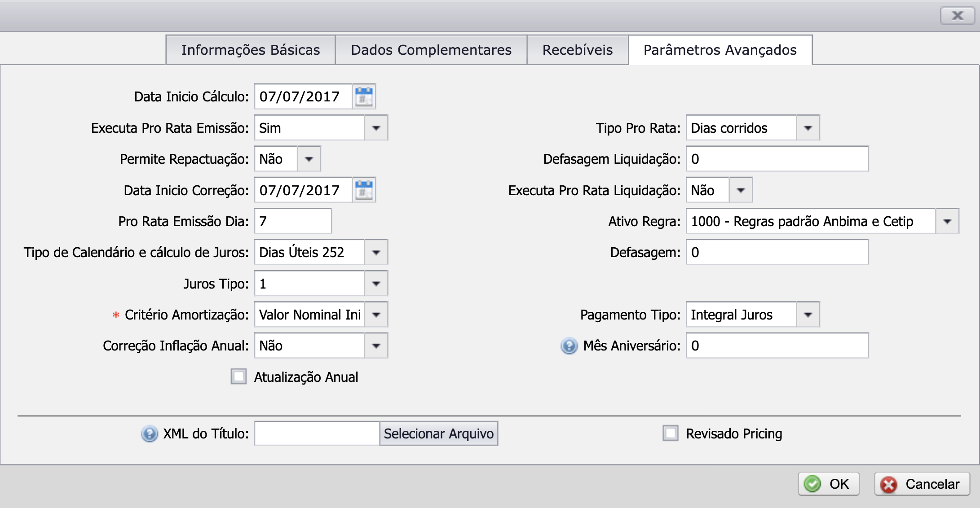Open the Critério Amortização dropdown

[x=376, y=315]
